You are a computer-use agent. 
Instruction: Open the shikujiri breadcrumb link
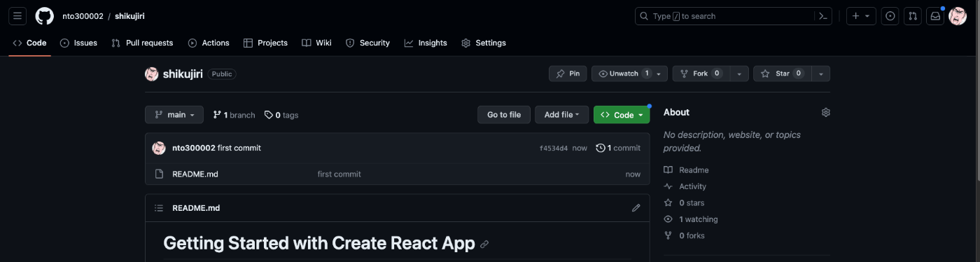click(130, 16)
